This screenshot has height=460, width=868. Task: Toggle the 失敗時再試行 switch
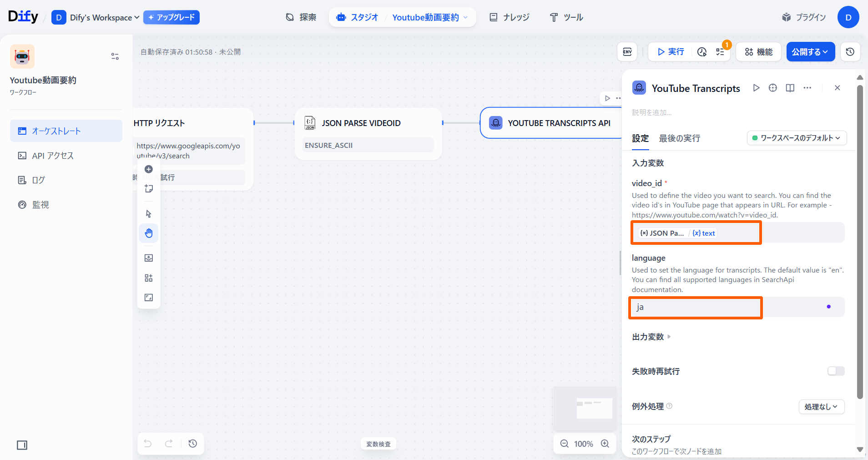pos(836,371)
